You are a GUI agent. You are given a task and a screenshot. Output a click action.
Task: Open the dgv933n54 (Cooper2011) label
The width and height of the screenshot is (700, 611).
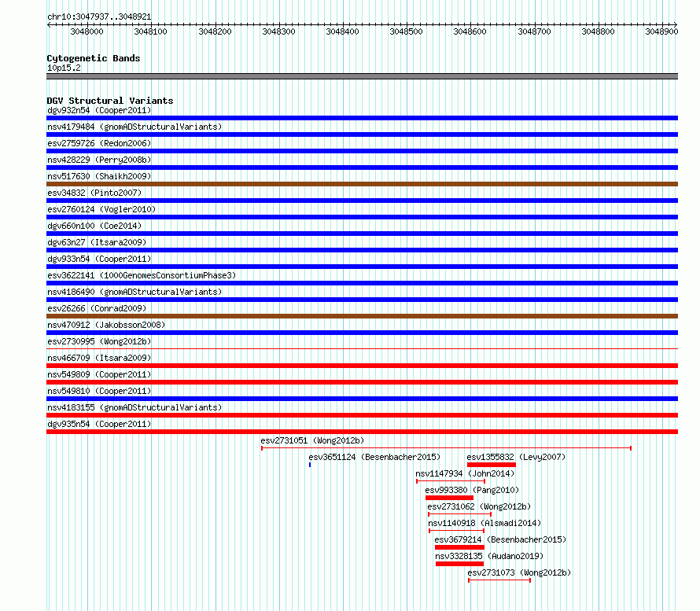[x=99, y=259]
